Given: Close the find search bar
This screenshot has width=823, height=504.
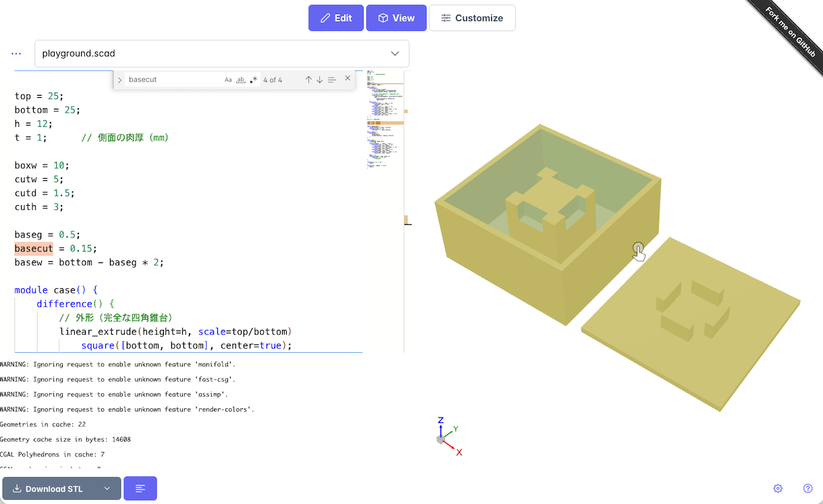Looking at the screenshot, I should point(348,78).
